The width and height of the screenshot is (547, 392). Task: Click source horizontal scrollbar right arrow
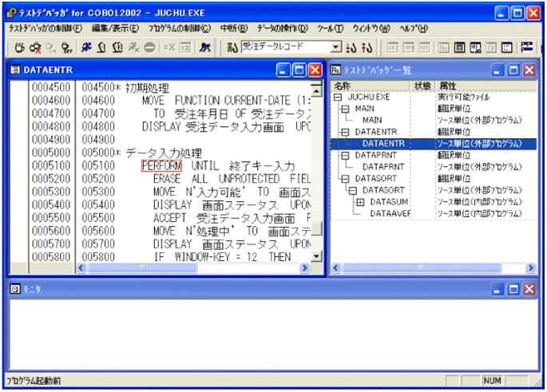(x=304, y=267)
